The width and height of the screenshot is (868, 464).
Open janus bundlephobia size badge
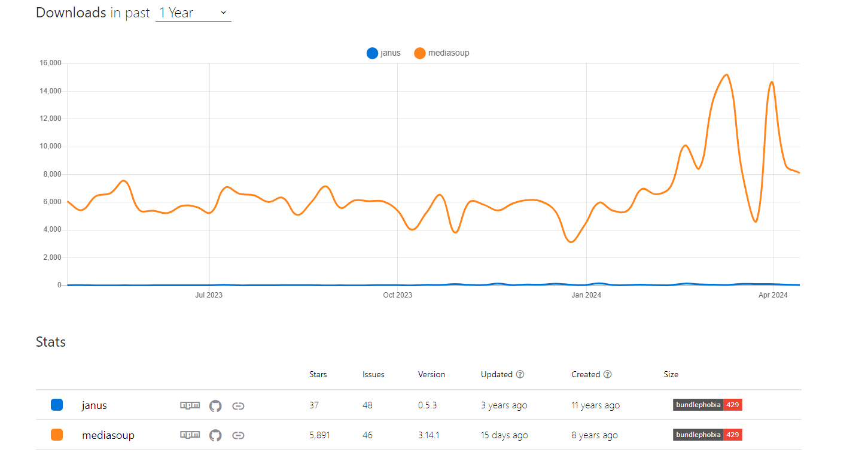pos(708,405)
